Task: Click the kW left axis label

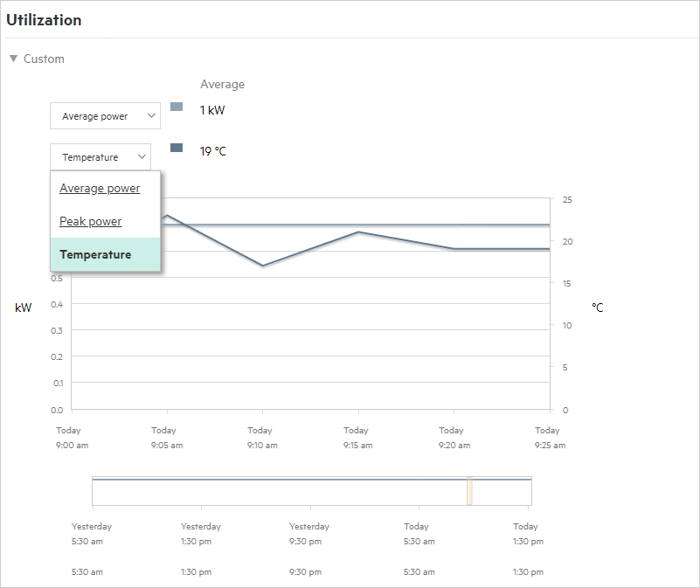Action: (24, 308)
